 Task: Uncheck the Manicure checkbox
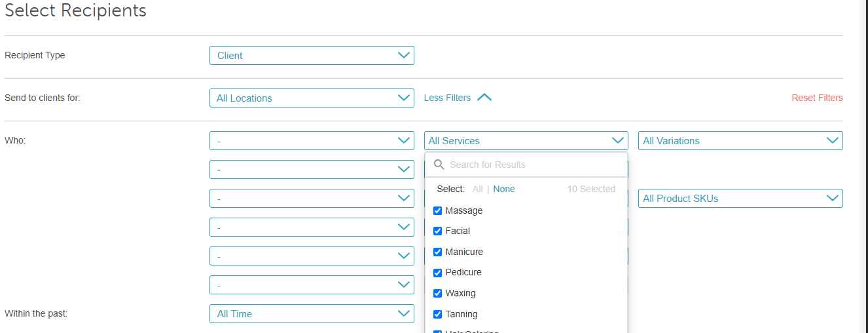(x=438, y=252)
